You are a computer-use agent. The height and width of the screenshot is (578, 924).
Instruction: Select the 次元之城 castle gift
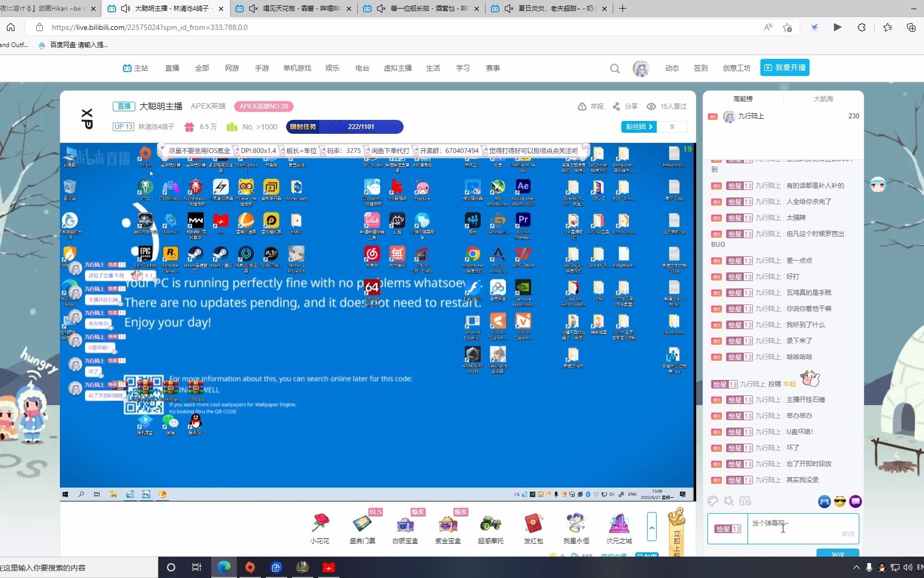click(x=619, y=523)
